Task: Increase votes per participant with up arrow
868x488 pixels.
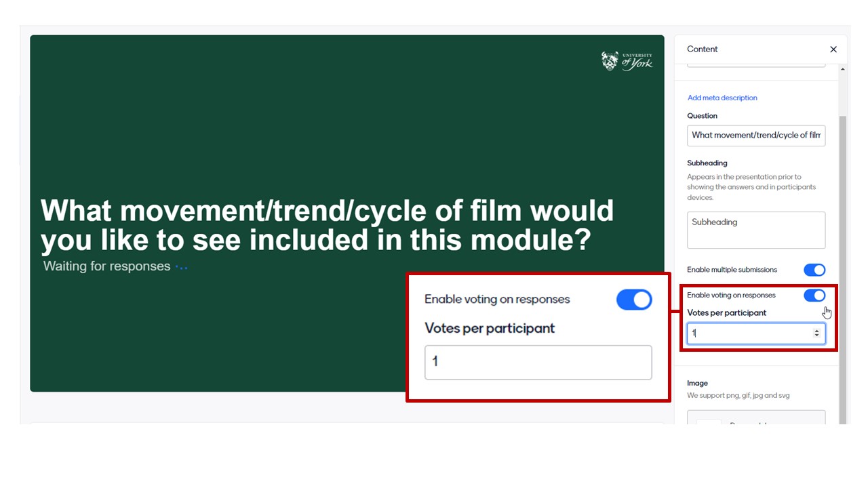Action: tap(816, 331)
